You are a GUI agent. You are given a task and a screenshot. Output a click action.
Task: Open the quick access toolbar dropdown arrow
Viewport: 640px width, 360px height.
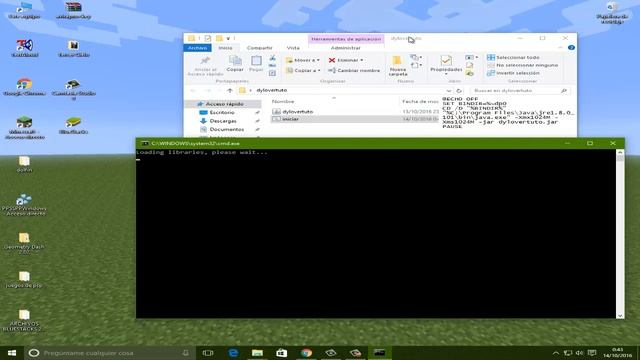tap(228, 38)
